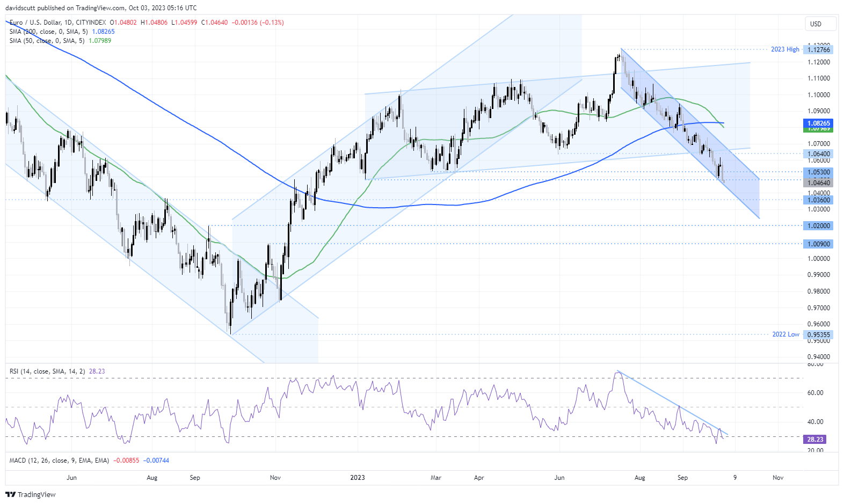844x504 pixels.
Task: Click the 40.00 RSI axis tick
Action: (816, 422)
